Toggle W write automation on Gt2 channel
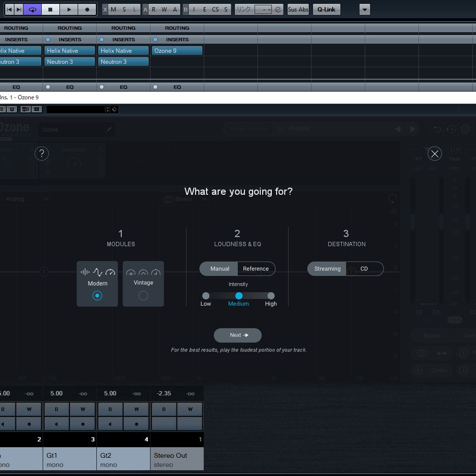The image size is (476, 476). [x=137, y=409]
